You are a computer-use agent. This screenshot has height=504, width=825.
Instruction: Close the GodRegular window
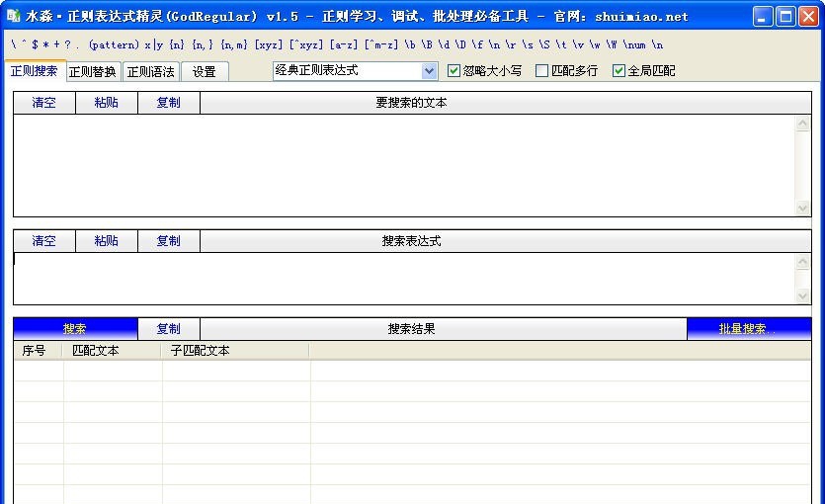click(808, 17)
